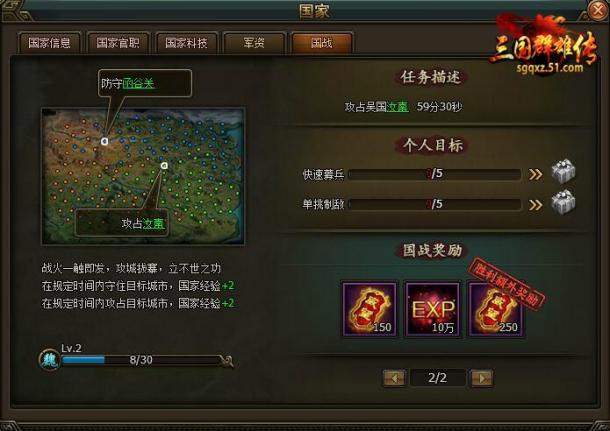The image size is (610, 431).
Task: Click the national experience bar 8/30
Action: pos(142,360)
